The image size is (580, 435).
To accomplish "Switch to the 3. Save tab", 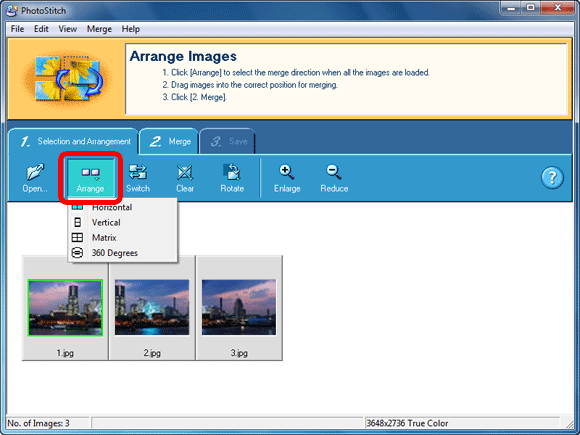I will [227, 141].
